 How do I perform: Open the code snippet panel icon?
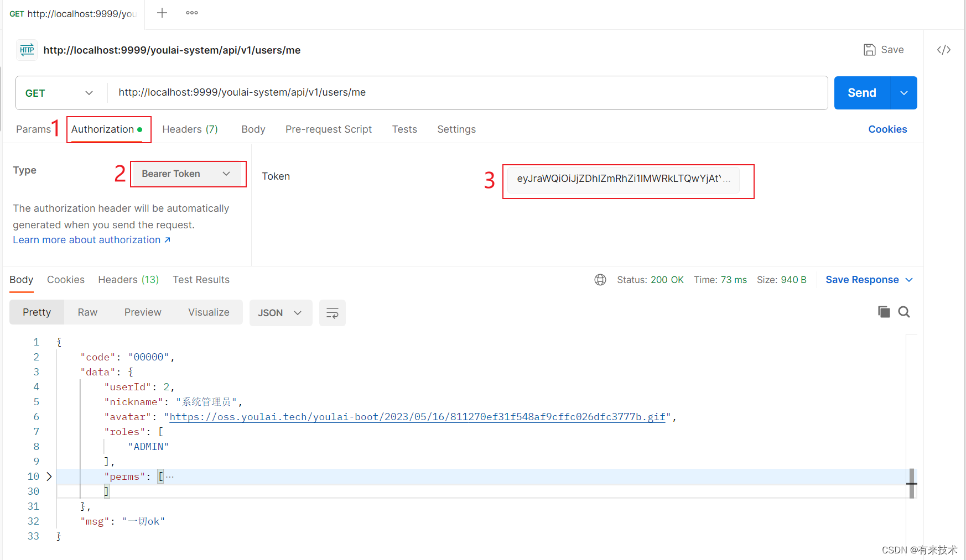[x=944, y=50]
